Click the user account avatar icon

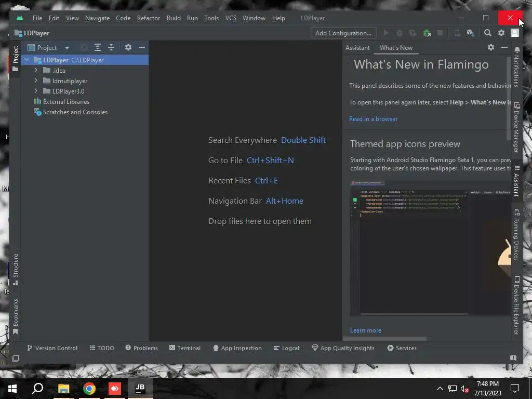point(515,33)
